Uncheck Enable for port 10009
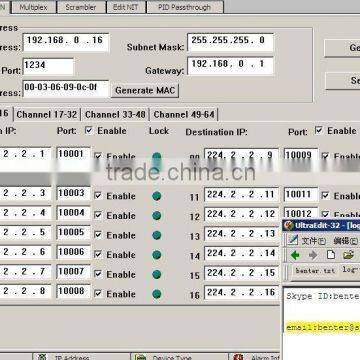The image size is (360, 360). click(325, 156)
